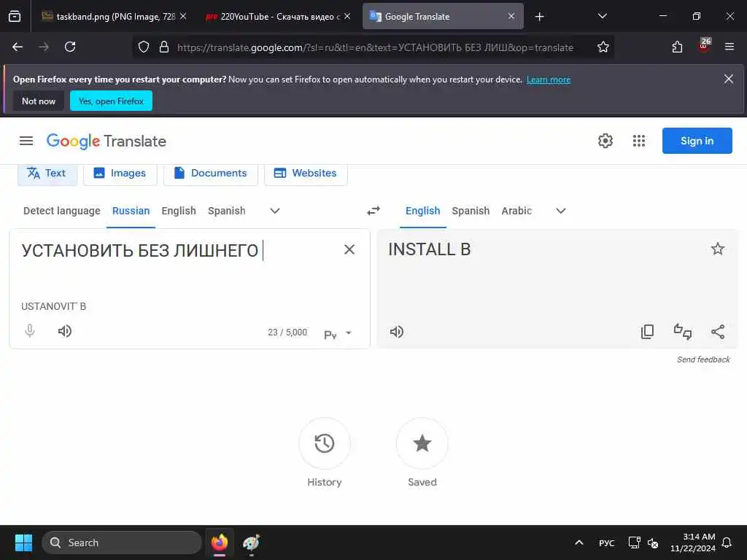Viewport: 747px width, 560px height.
Task: Choose Spanish as source language
Action: [x=227, y=211]
